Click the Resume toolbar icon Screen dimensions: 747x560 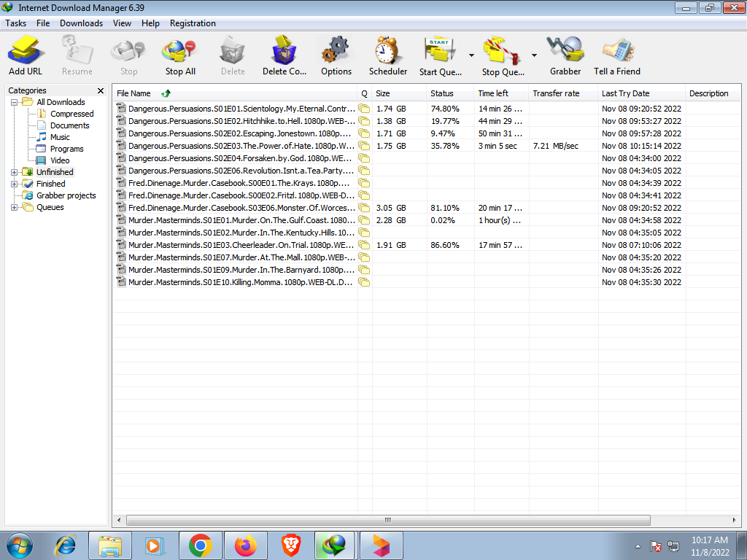[x=77, y=50]
